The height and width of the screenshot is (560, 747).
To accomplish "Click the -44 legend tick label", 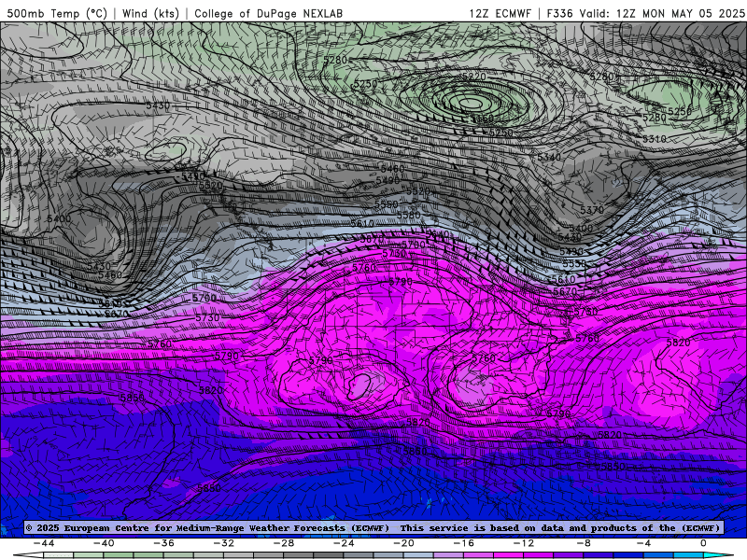I will pyautogui.click(x=44, y=543).
